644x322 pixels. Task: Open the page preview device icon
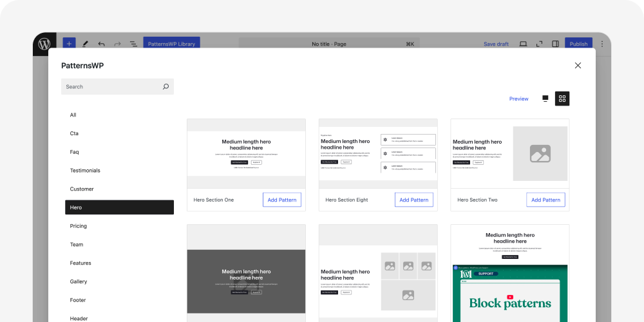[x=523, y=44]
